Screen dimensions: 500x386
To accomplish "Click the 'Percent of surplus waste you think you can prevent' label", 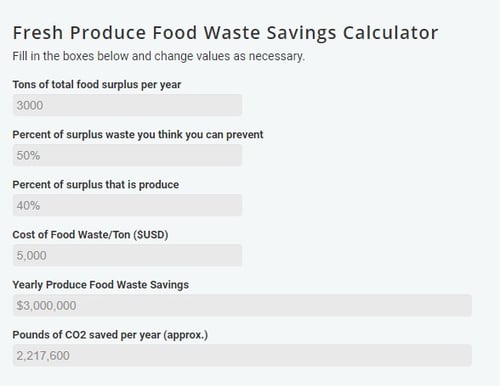I will click(138, 135).
